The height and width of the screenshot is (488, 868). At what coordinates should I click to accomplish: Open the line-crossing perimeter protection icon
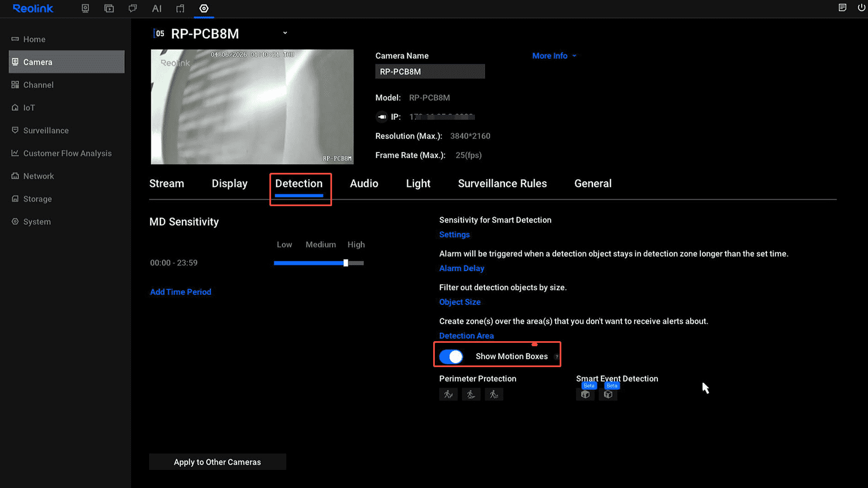448,394
